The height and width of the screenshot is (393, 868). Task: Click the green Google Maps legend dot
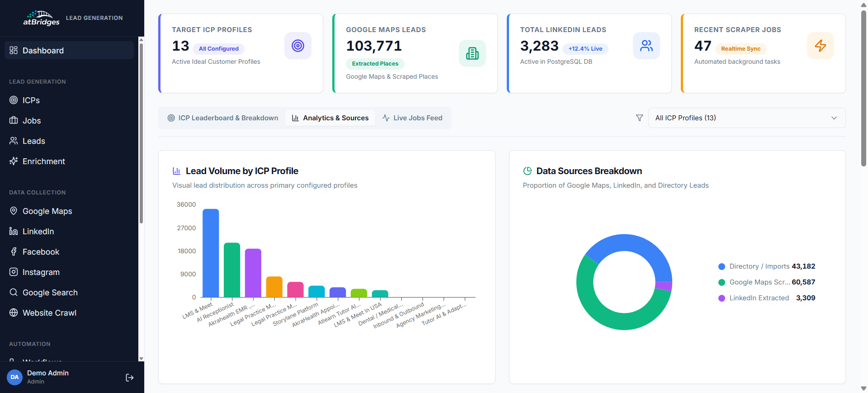point(722,283)
